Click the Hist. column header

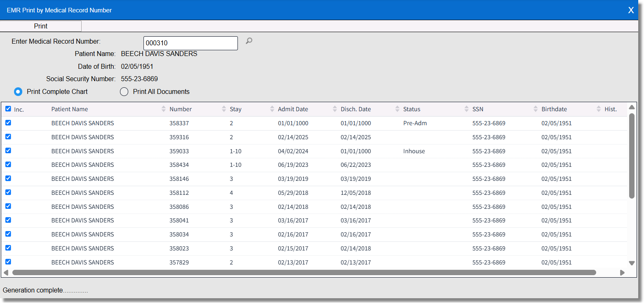pos(611,109)
